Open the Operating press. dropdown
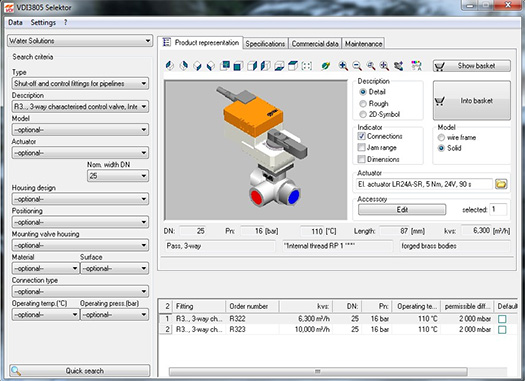Image resolution: width=525 pixels, height=381 pixels. point(115,314)
